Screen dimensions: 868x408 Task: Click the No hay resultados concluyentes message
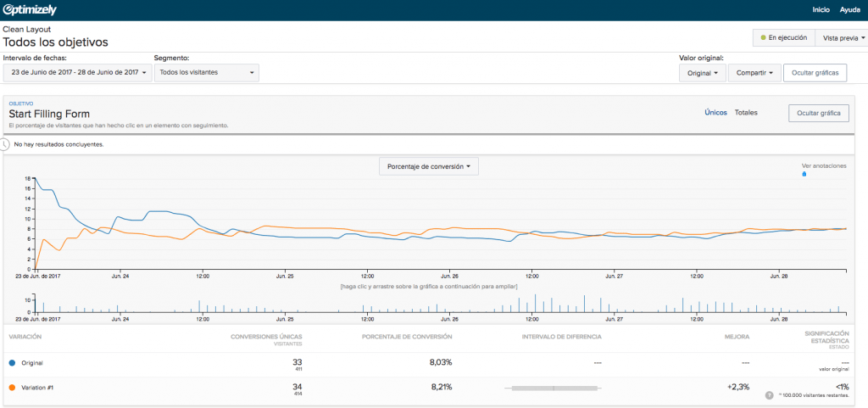59,145
